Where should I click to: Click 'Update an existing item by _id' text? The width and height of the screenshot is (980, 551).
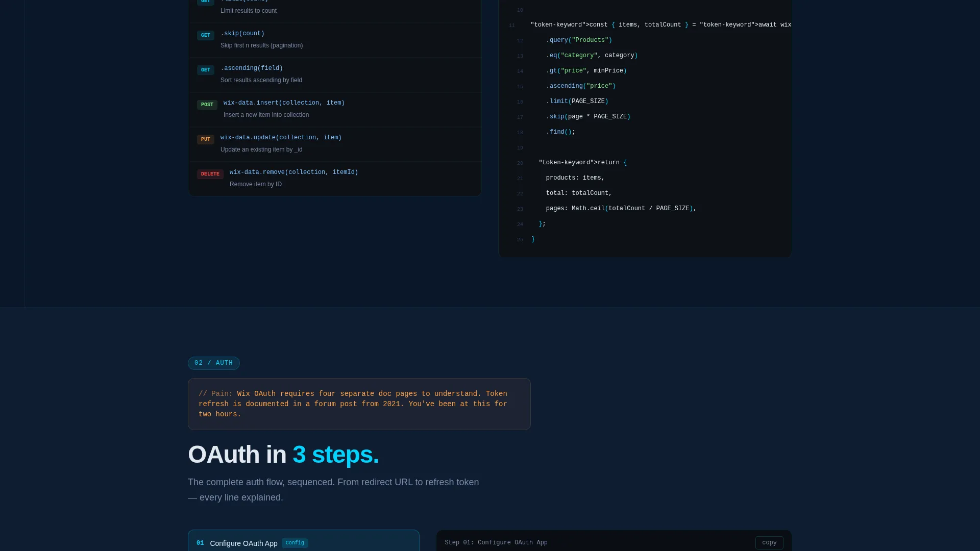(x=261, y=149)
